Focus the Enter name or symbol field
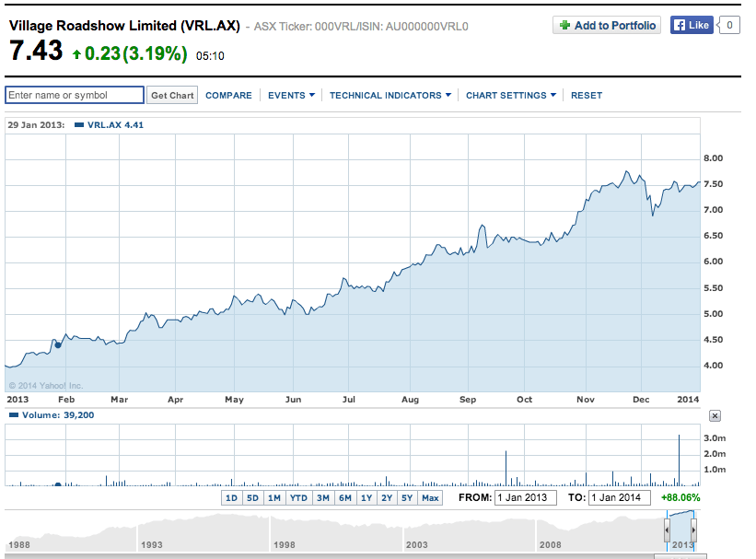Screen dimensions: 756x559 (75, 95)
